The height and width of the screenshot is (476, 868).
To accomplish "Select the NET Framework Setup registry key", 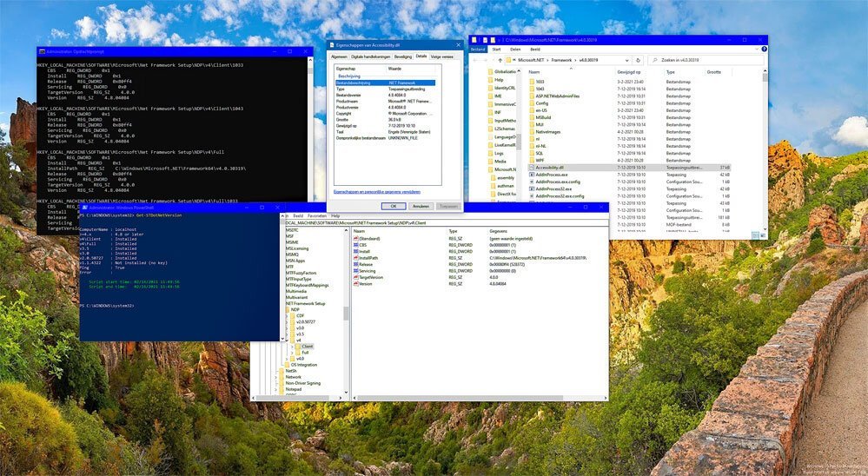I will [x=306, y=303].
